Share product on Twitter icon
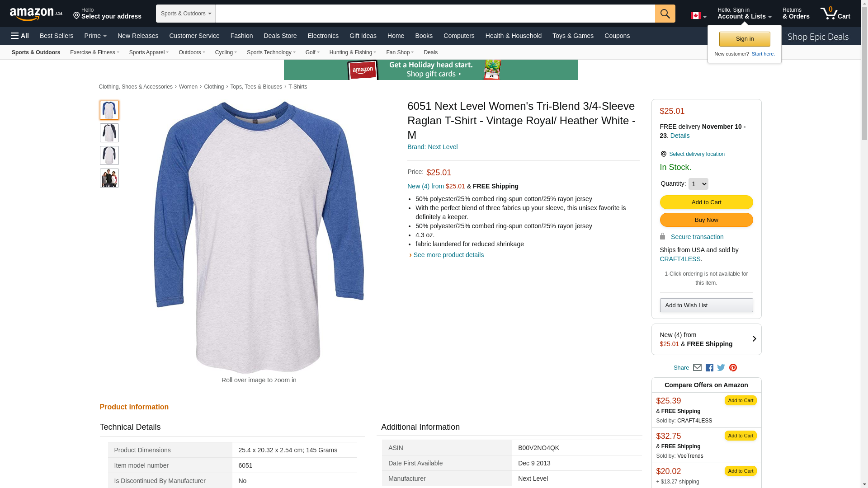Viewport: 868px width, 488px height. pyautogui.click(x=721, y=368)
